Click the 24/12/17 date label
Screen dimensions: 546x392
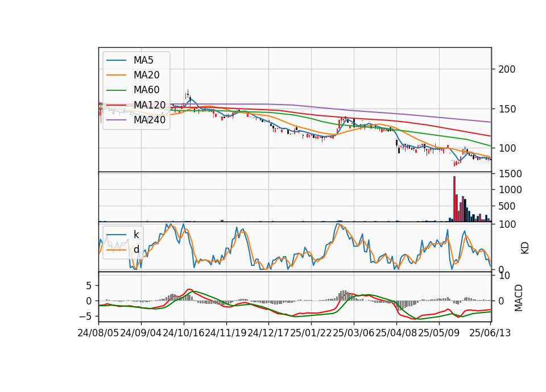pos(268,333)
